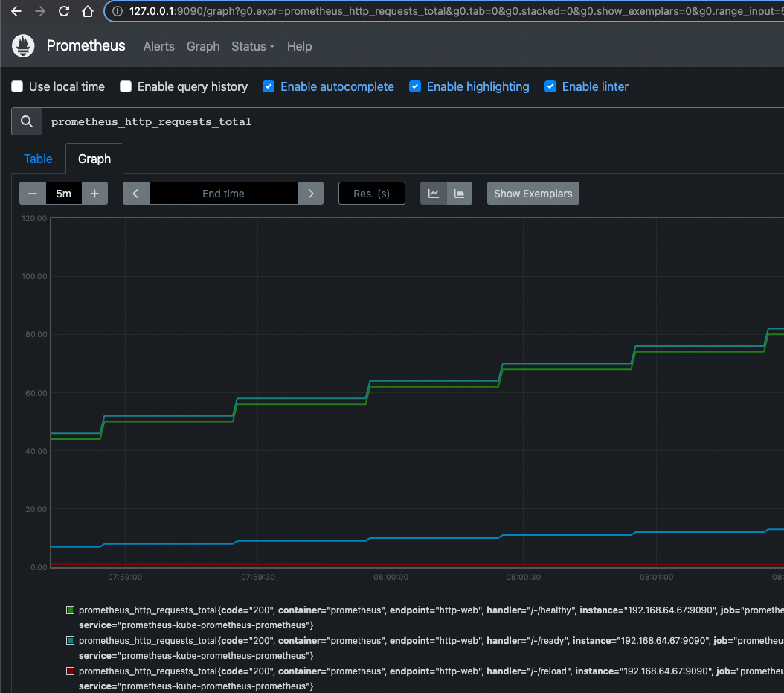Uncheck Enable highlighting
Viewport: 784px width, 693px height.
pyautogui.click(x=415, y=86)
